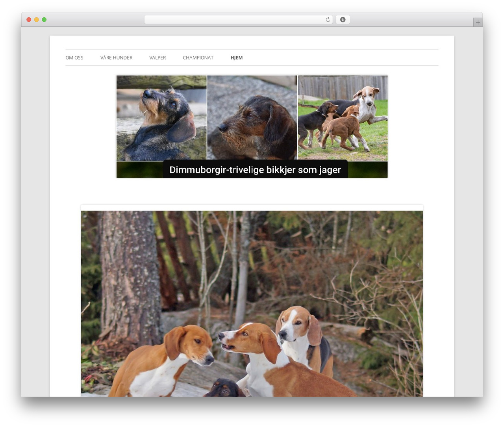Open the large forest hounds photo
504x427 pixels.
coord(252,304)
